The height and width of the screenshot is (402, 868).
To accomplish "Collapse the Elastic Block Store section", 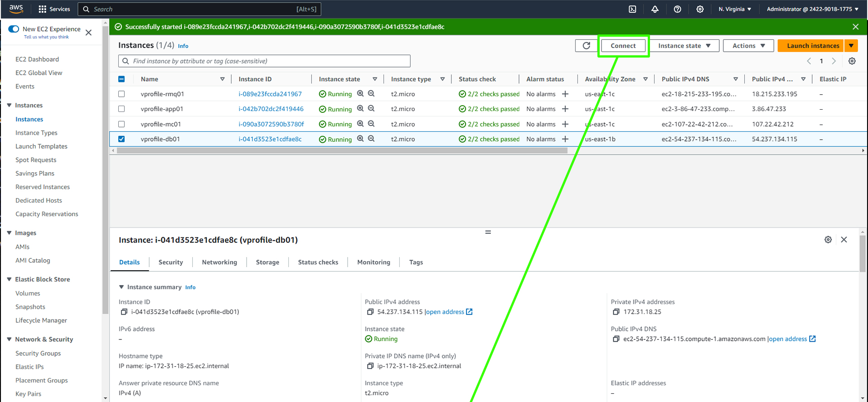I will [x=9, y=280].
